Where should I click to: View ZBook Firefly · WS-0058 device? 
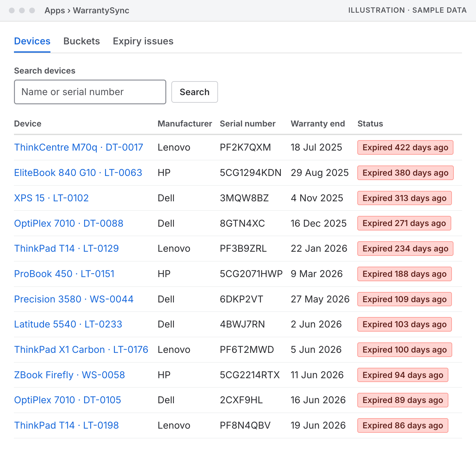tap(69, 375)
